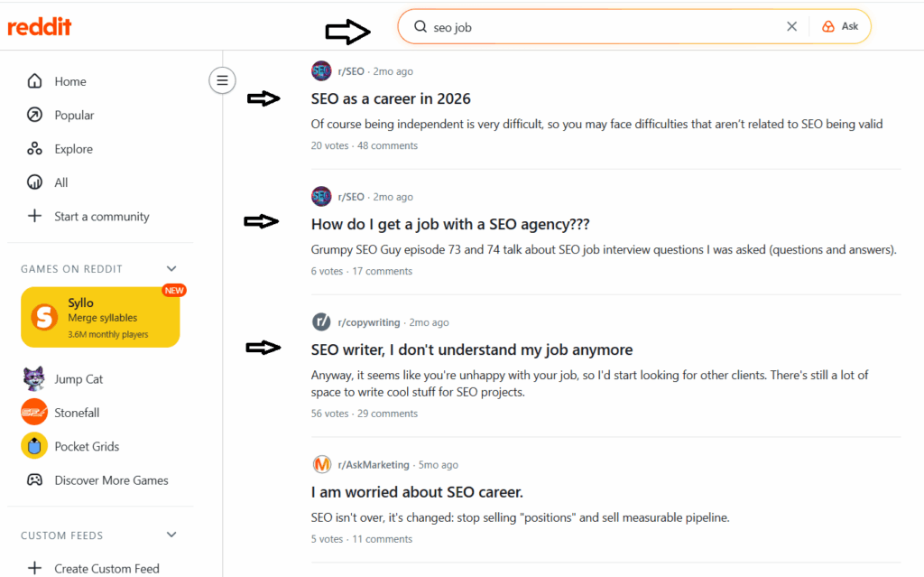
Task: Expand the CUSTOM FEEDS section
Action: 171,535
